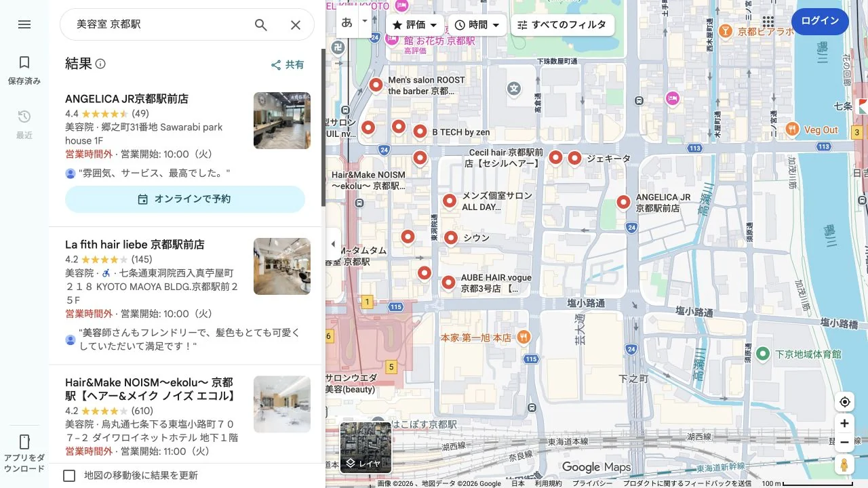
Task: Click プロダクトに関するフィードバックを送信 link
Action: (686, 483)
